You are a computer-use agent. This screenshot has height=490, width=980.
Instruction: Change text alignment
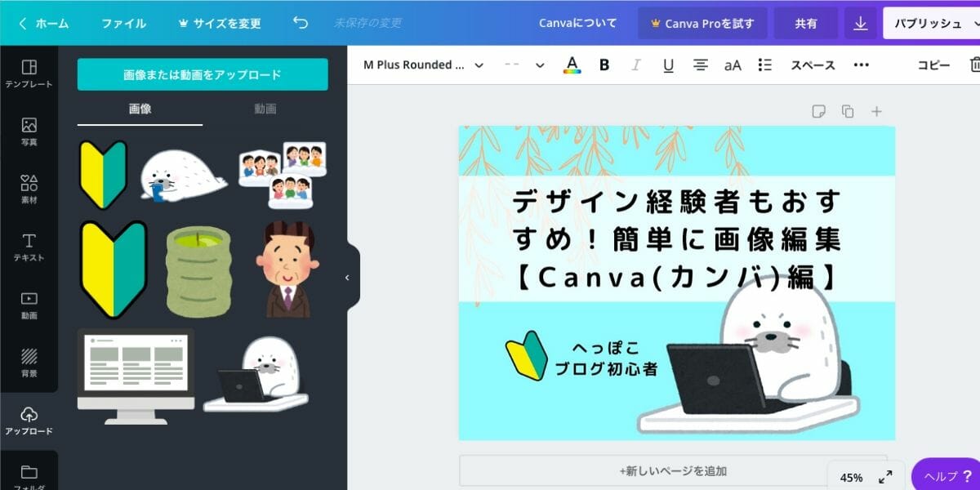(700, 65)
